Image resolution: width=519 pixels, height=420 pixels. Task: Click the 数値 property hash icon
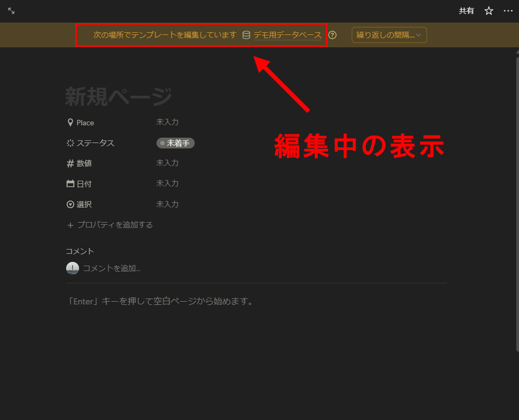[x=70, y=163]
